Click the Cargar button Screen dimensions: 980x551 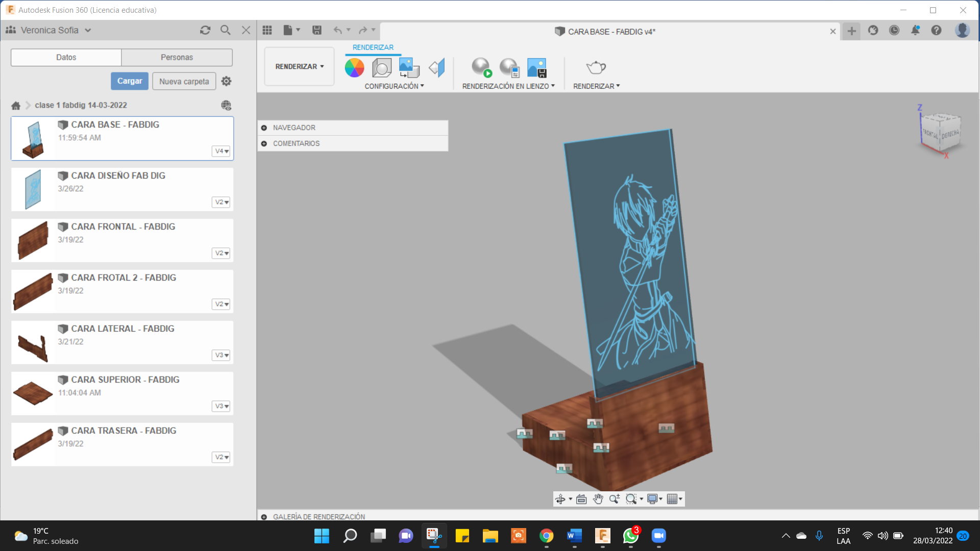pos(130,81)
